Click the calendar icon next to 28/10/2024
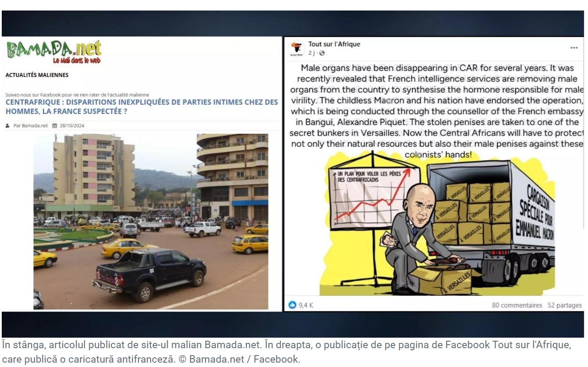Image resolution: width=588 pixels, height=367 pixels. tap(54, 126)
